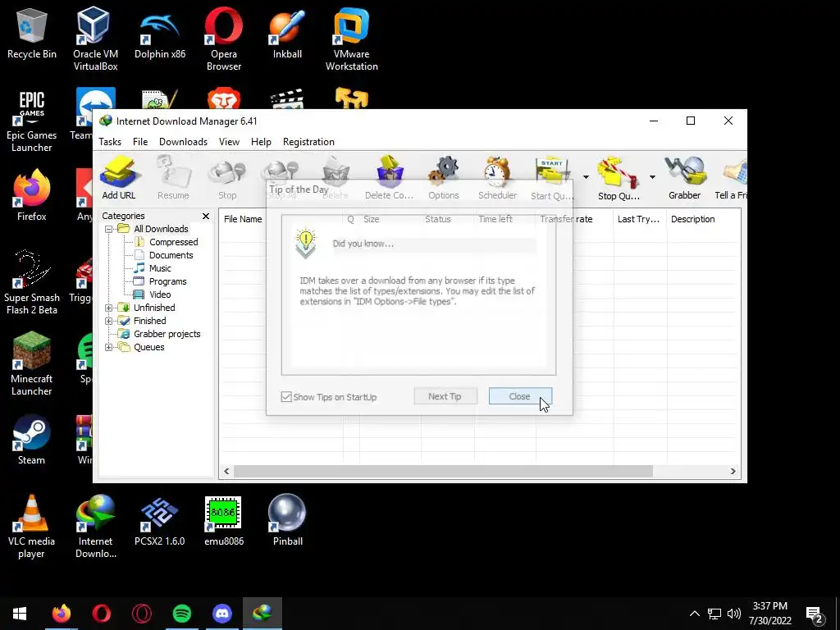The image size is (840, 630).
Task: Launch Steam desktop shortcut
Action: [x=32, y=440]
